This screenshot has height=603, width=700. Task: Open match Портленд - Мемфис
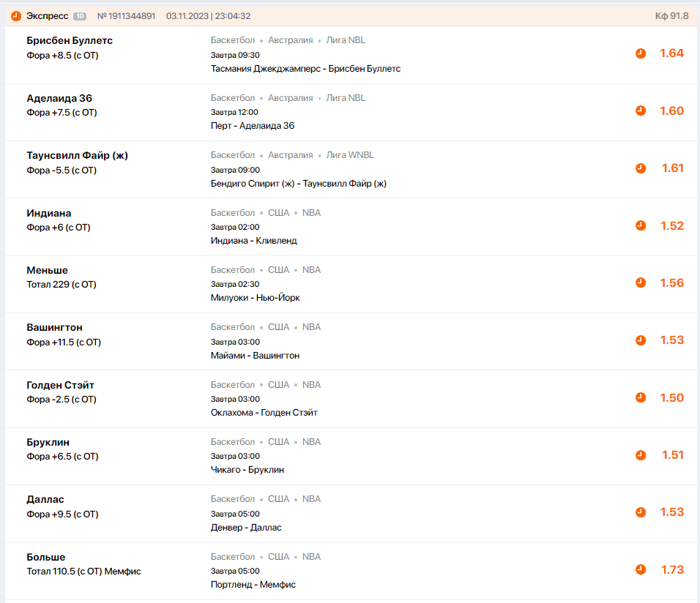pos(253,585)
